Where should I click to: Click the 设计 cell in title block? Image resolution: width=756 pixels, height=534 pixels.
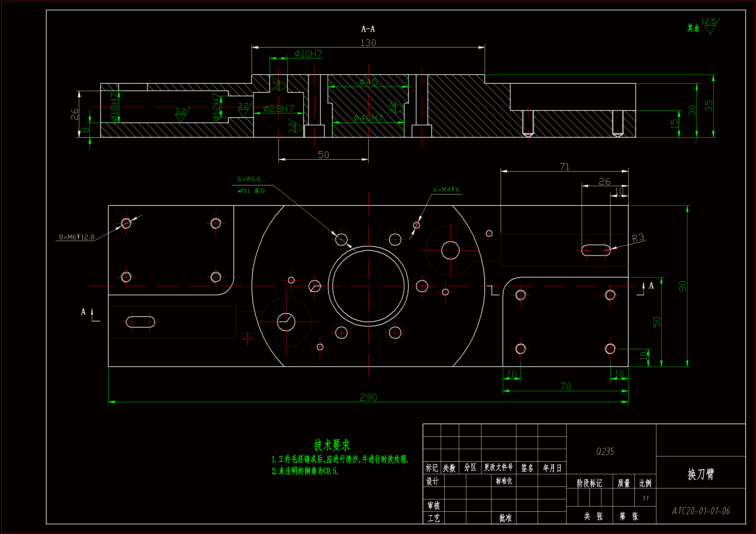(432, 481)
